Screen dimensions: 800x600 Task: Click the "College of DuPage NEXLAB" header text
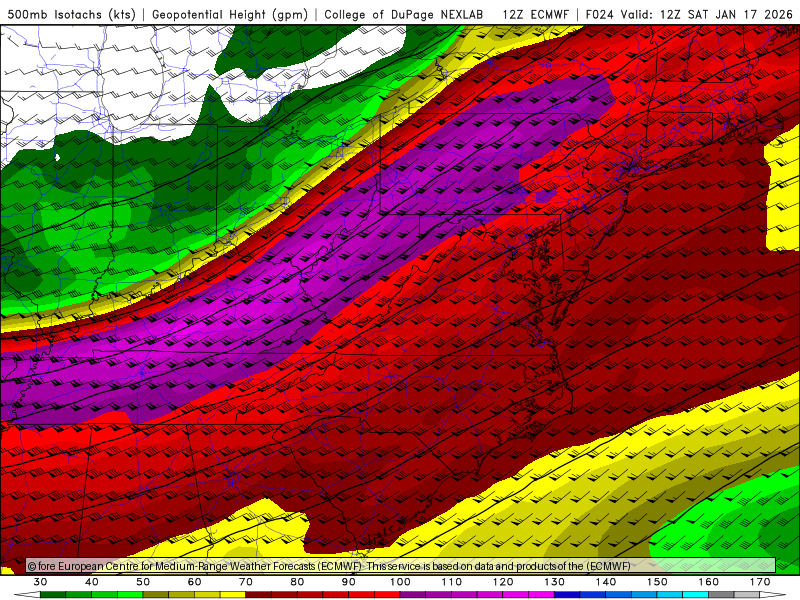404,14
